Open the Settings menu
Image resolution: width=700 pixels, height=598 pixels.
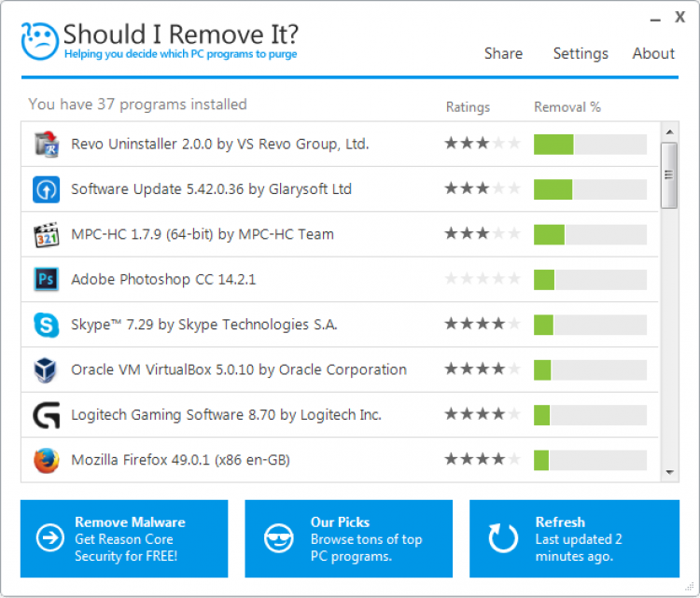581,53
